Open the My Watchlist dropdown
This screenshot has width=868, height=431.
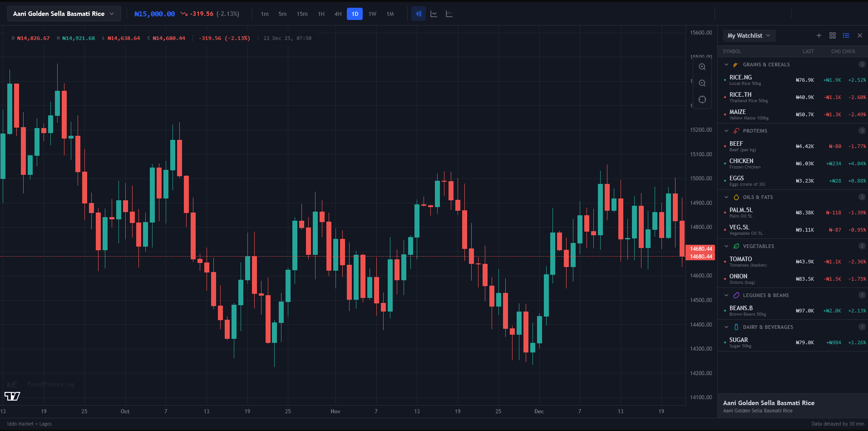(749, 35)
